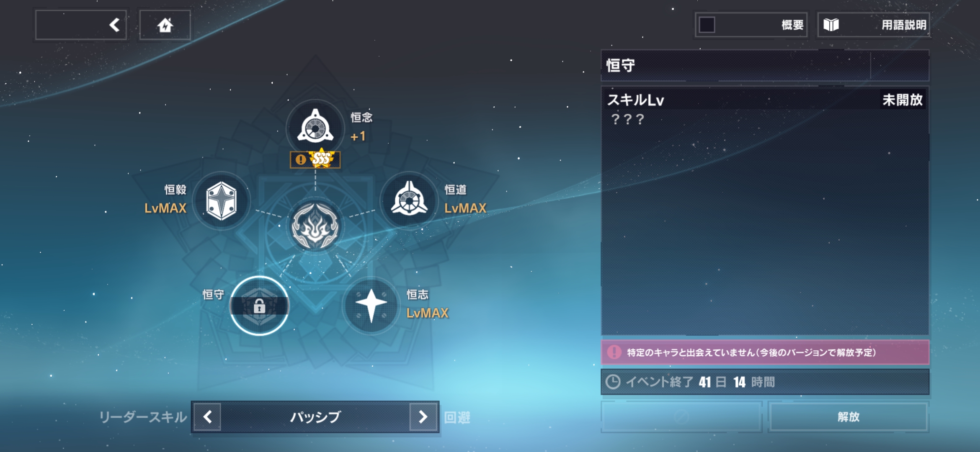The width and height of the screenshot is (980, 452).
Task: Select the 恒念 skill node icon
Action: tap(315, 127)
